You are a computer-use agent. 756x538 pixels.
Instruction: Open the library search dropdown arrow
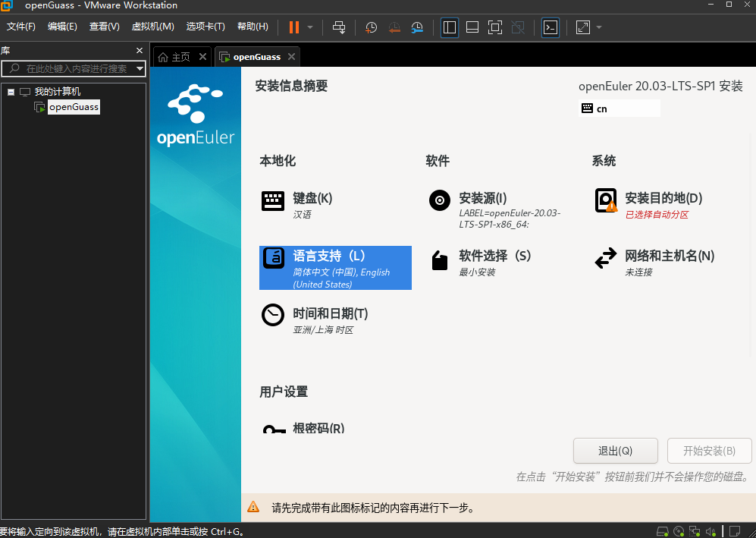coord(140,68)
